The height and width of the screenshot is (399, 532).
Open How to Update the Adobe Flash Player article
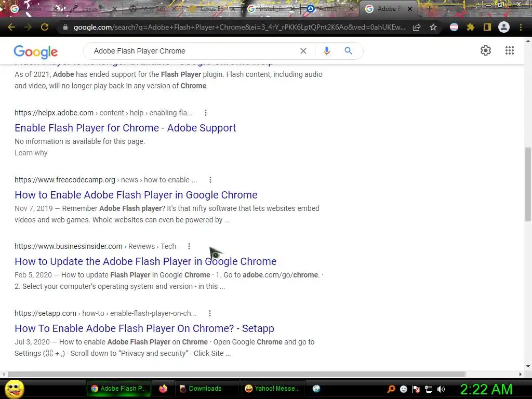(x=145, y=261)
